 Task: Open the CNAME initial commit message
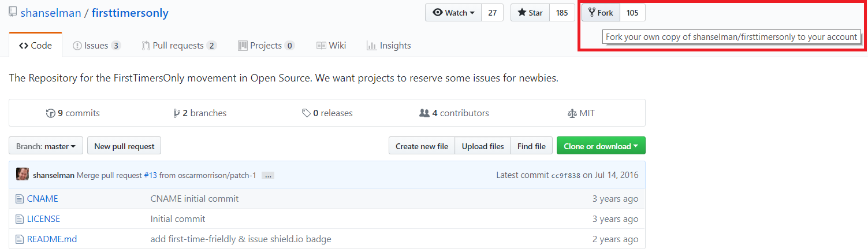point(195,199)
